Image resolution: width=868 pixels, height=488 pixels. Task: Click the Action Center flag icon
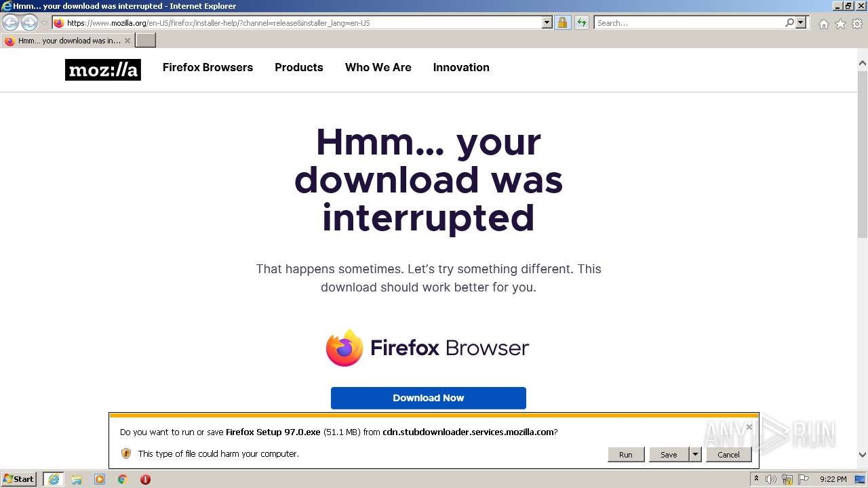804,479
